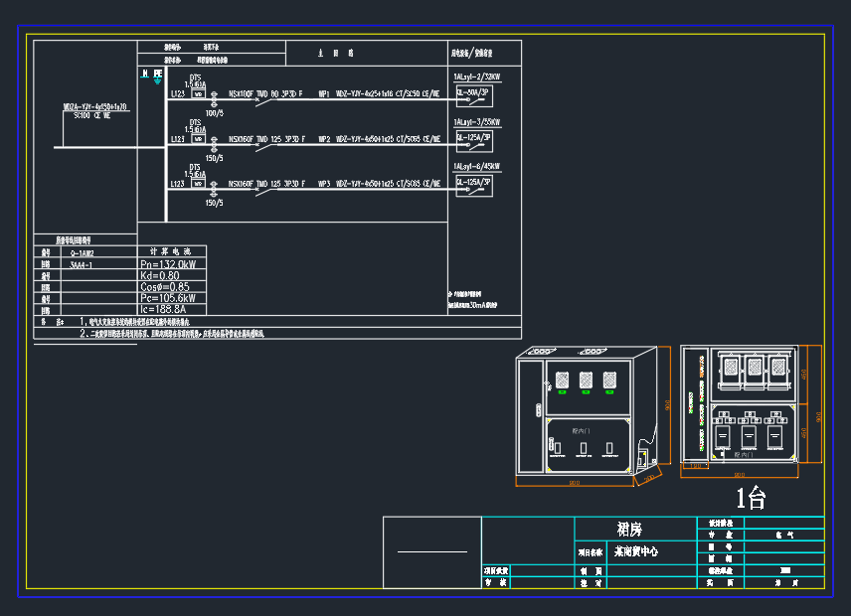851x616 pixels.
Task: Click the circuit breaker switch symbol on WP2
Action: click(266, 147)
